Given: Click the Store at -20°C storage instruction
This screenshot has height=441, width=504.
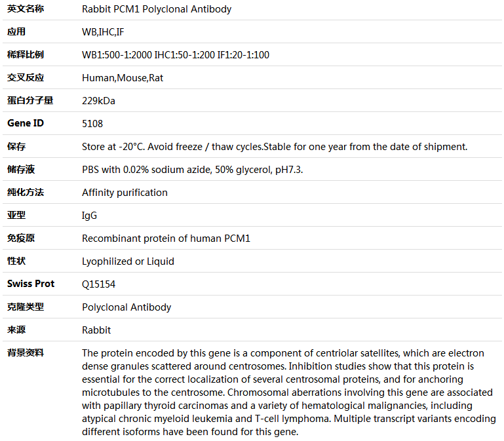Looking at the screenshot, I should click(275, 147).
